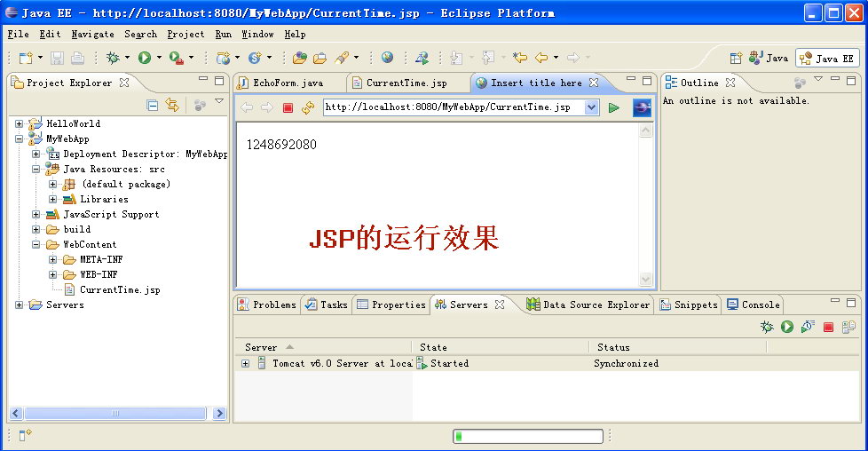Switch to the Problems tab
Screen dimensions: 868x451
pyautogui.click(x=267, y=305)
